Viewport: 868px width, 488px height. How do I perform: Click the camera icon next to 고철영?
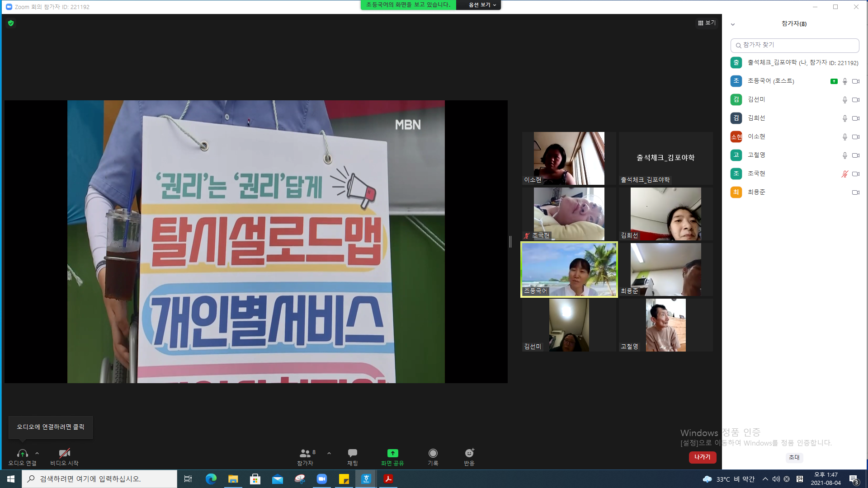[x=856, y=155]
